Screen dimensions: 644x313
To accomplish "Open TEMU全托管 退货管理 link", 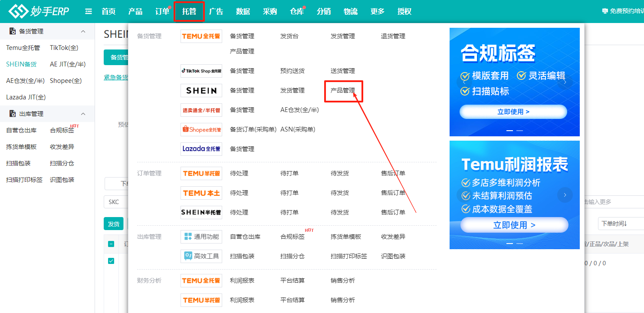I will (393, 36).
